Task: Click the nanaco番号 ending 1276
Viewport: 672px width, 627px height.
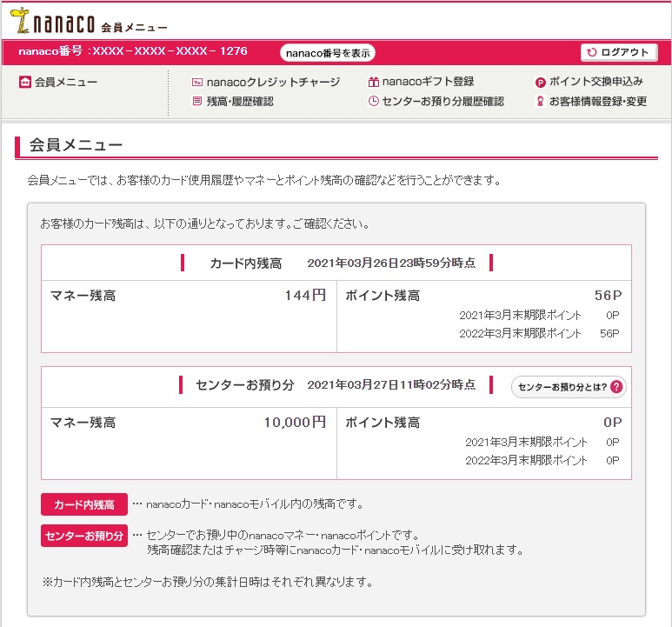Action: (133, 51)
